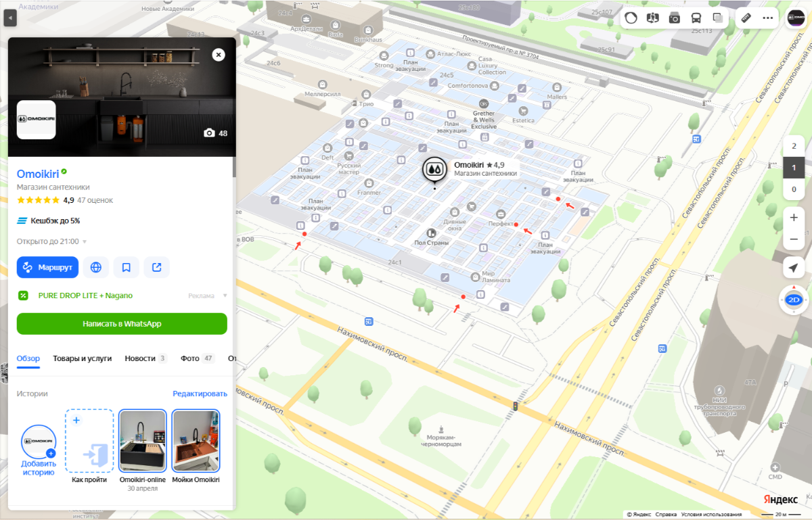
Task: Switch to floor 2
Action: [794, 146]
